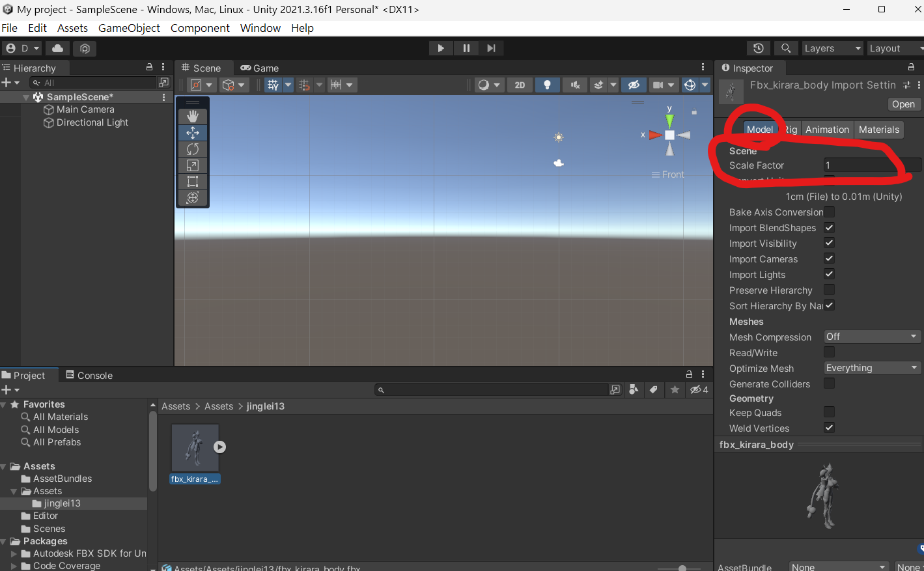Toggle 2D scene view mode
The height and width of the screenshot is (571, 924).
520,85
